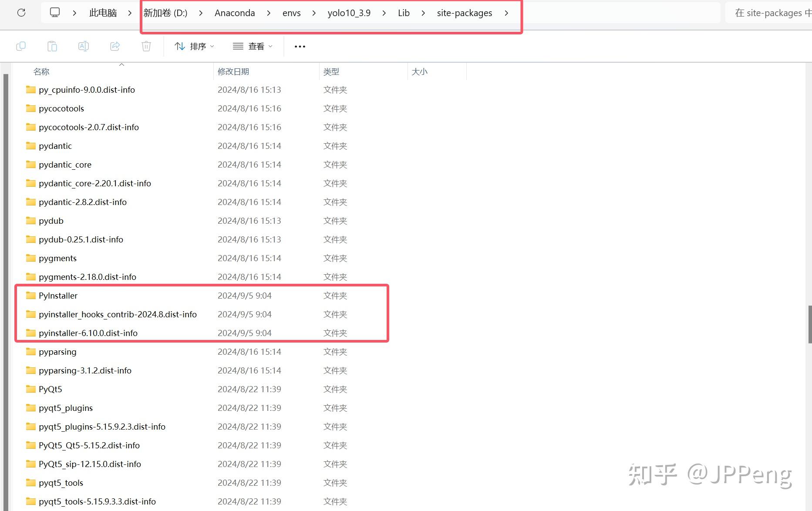This screenshot has height=511, width=812.
Task: Click the search box for site-packages
Action: (x=773, y=13)
